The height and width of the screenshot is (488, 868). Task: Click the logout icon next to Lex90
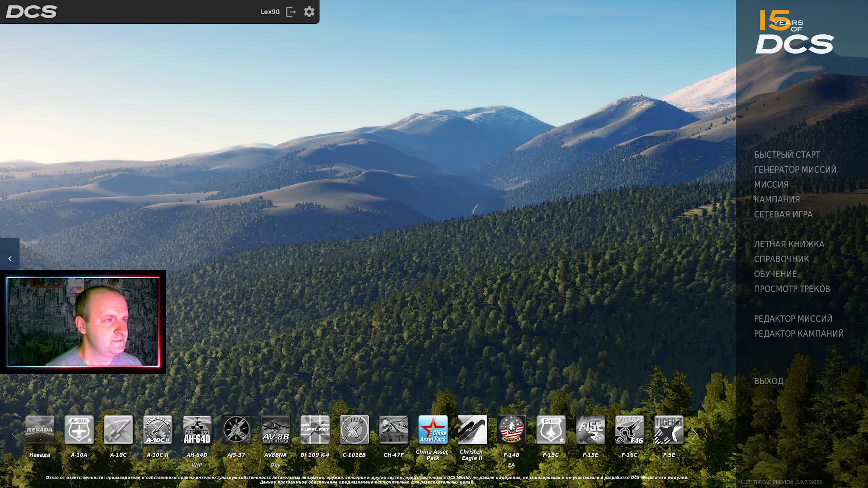[291, 12]
